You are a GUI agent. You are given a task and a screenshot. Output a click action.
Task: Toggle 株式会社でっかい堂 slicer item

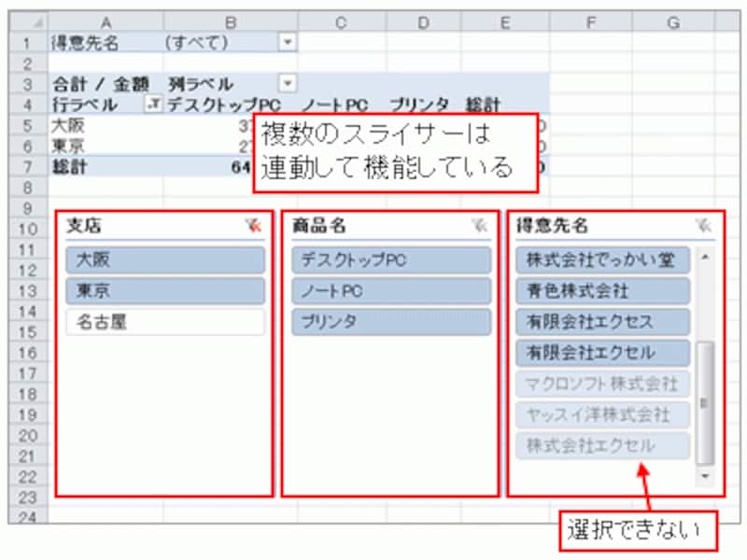pos(602,260)
